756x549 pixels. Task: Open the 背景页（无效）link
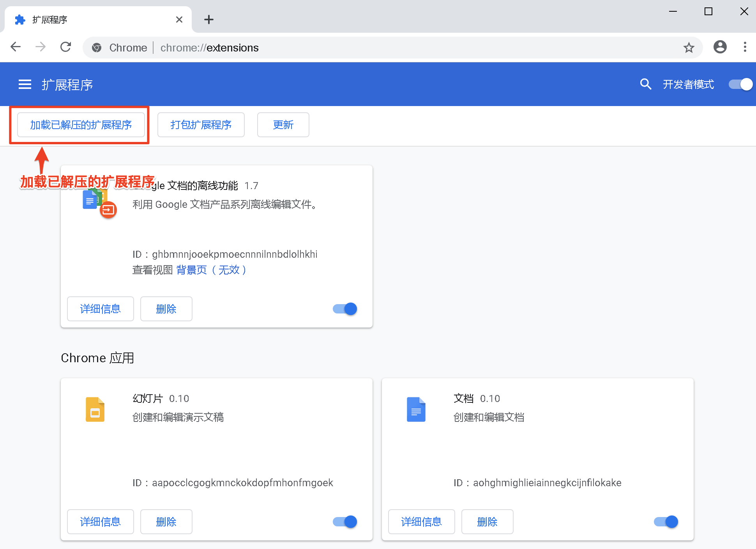click(x=211, y=270)
